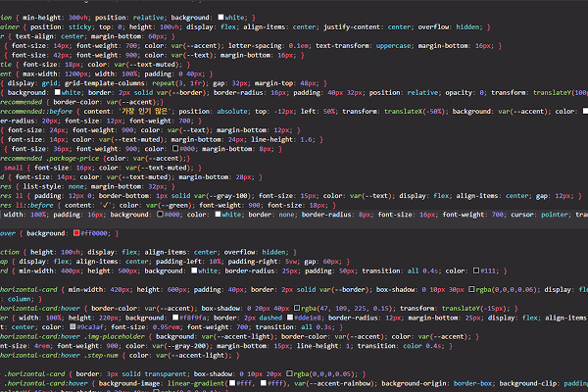Click the 'dashed' border style keyword
The width and height of the screenshot is (588, 392).
point(270,318)
